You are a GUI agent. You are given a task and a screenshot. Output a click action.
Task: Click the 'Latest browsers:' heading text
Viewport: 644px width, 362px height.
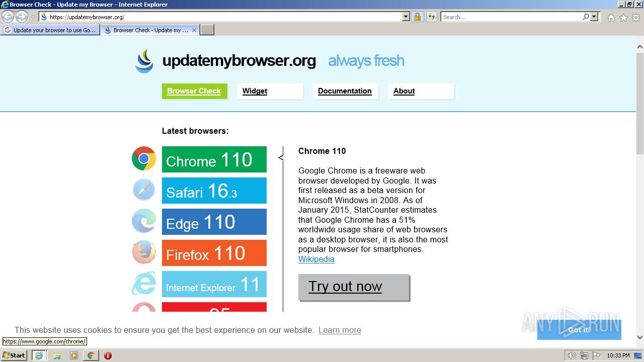[x=195, y=131]
